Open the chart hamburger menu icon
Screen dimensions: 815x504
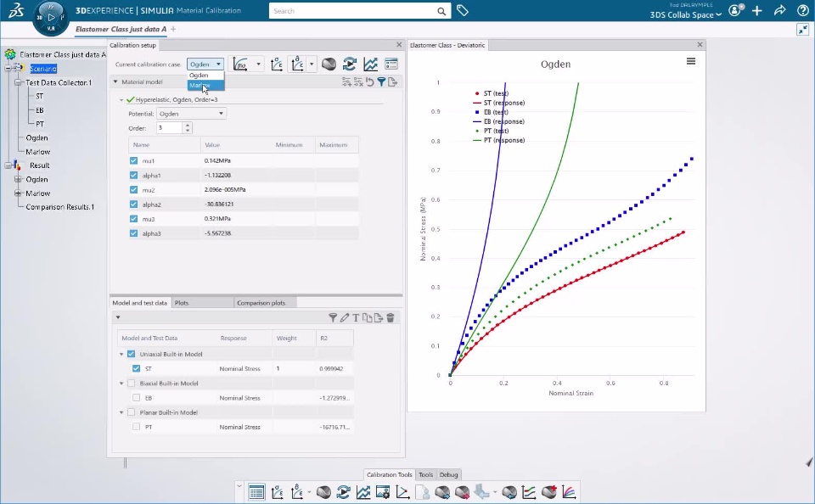pos(691,61)
